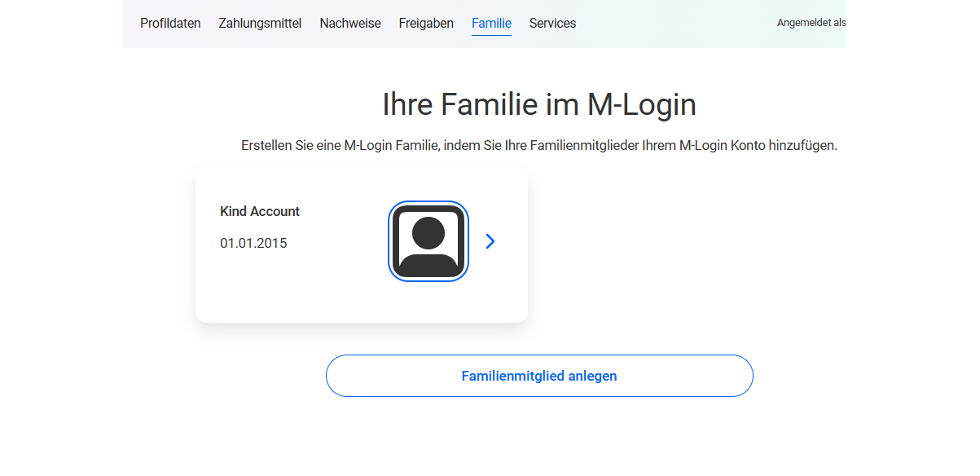Switch to the Services tab

pos(552,24)
